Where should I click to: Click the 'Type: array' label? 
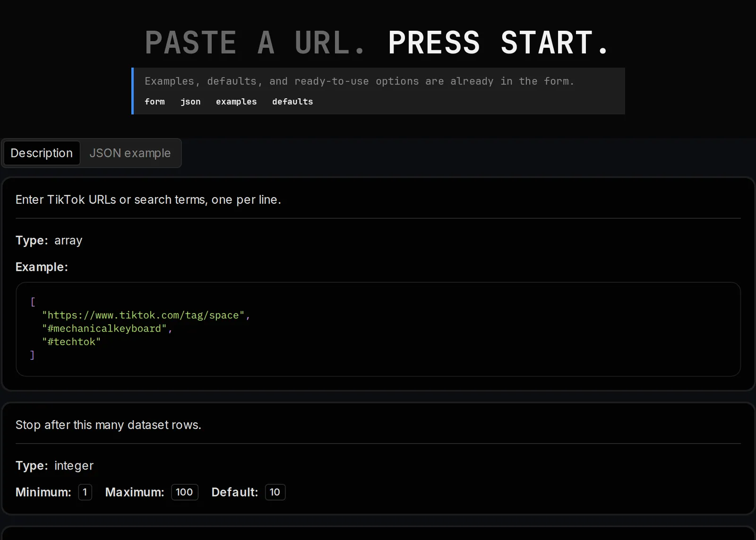click(49, 241)
